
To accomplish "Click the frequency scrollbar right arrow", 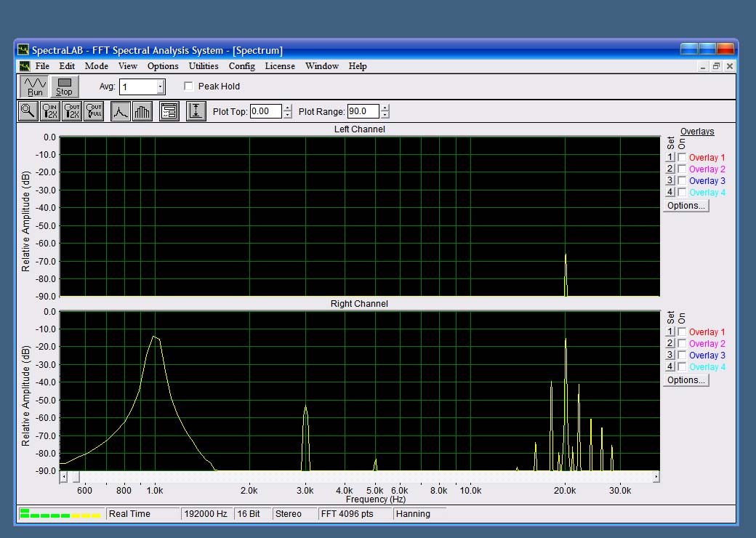I will click(656, 477).
